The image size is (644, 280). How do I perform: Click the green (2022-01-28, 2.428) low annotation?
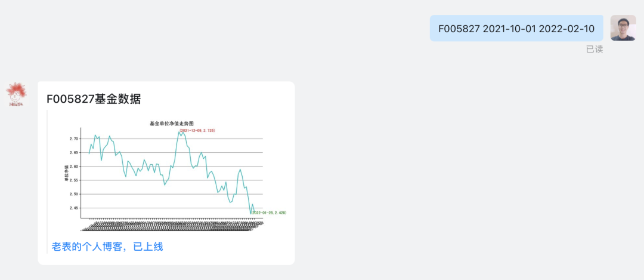268,213
